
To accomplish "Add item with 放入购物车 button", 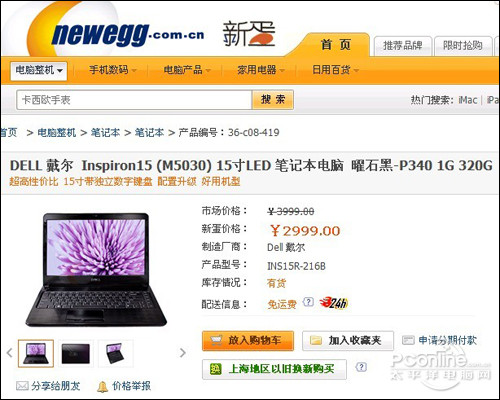I will pyautogui.click(x=248, y=340).
